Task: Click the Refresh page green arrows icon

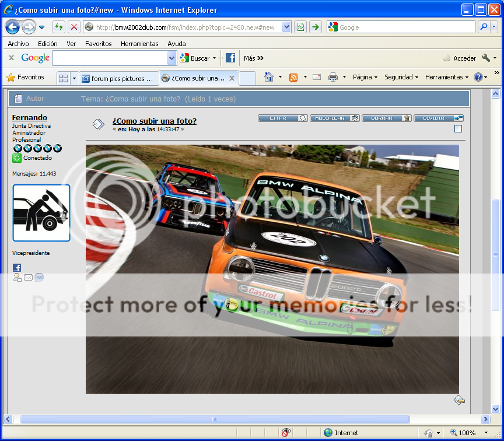Action: [59, 27]
